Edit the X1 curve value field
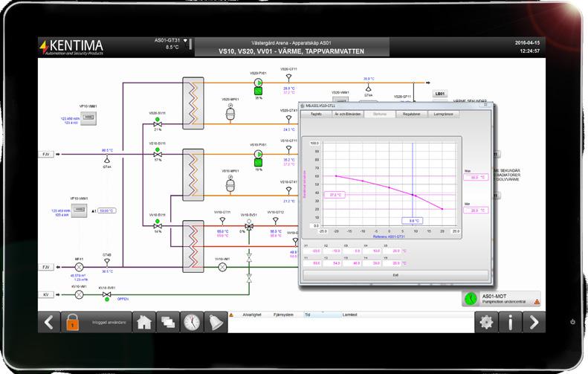 point(312,251)
